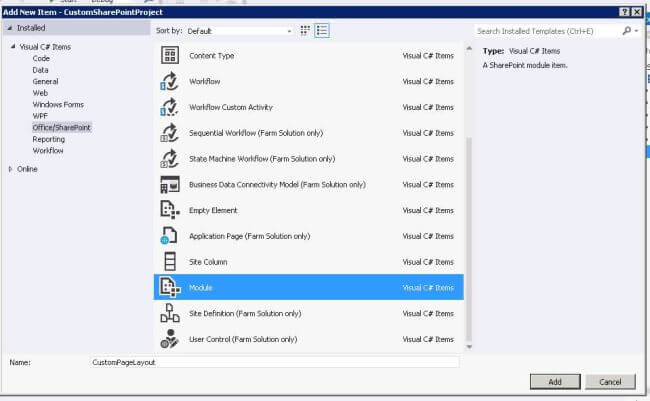Select the WPF category

tap(40, 116)
